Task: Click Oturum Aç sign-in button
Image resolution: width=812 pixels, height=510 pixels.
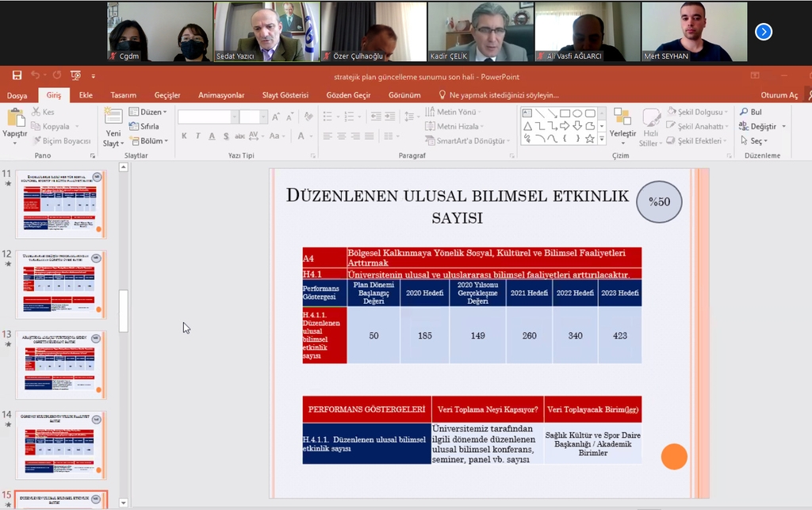Action: [779, 95]
